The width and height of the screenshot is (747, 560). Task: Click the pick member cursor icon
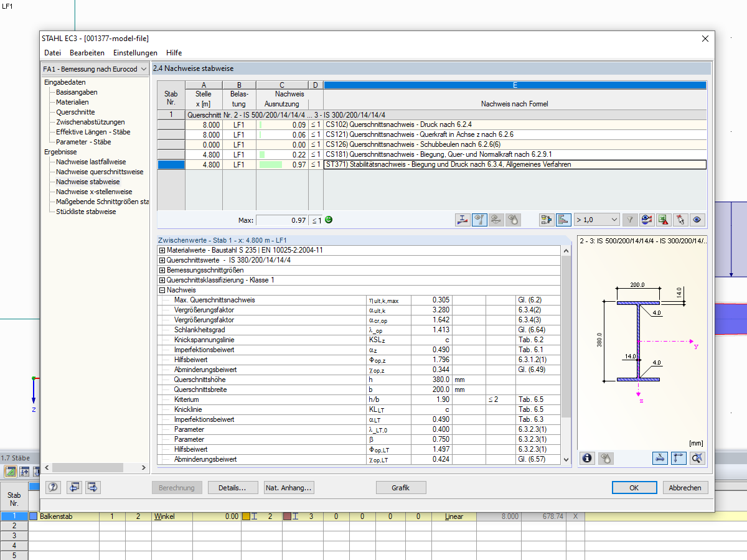pos(681,220)
